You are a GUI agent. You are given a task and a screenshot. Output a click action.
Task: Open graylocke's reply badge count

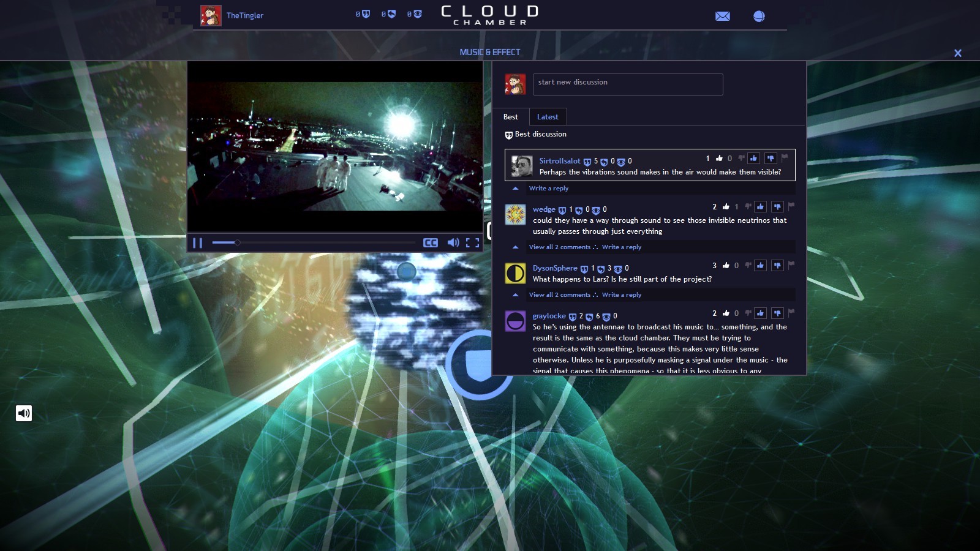(593, 317)
